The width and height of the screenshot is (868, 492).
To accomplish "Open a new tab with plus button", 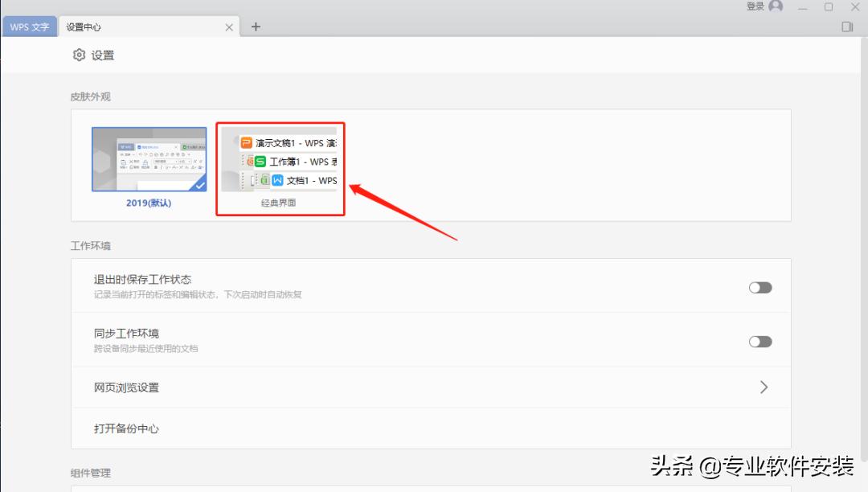I will [256, 27].
